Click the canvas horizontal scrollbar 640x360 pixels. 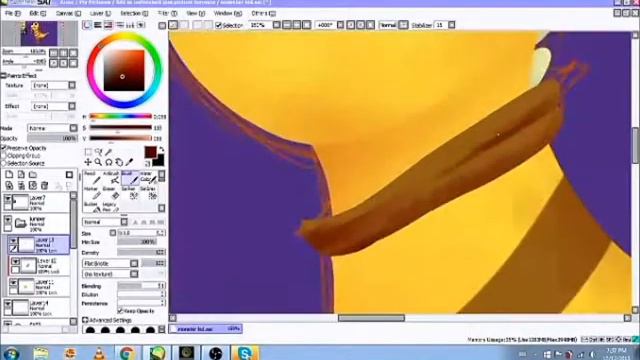pyautogui.click(x=371, y=318)
